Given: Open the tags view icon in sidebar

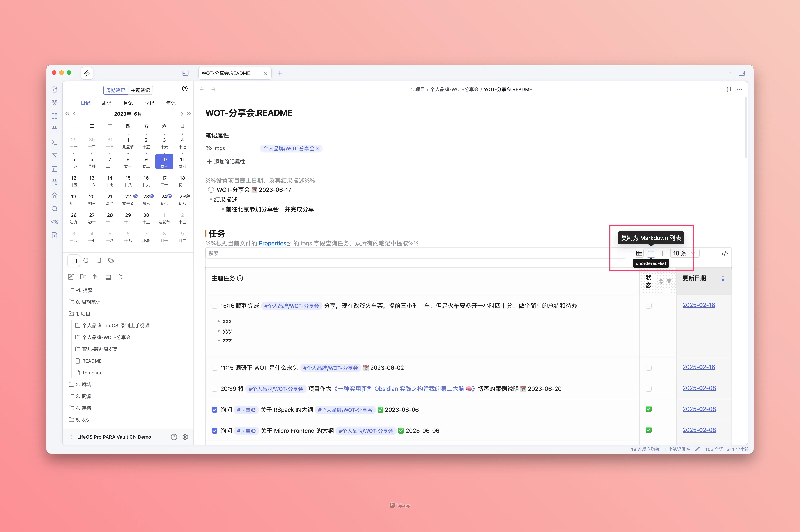Looking at the screenshot, I should pyautogui.click(x=111, y=261).
